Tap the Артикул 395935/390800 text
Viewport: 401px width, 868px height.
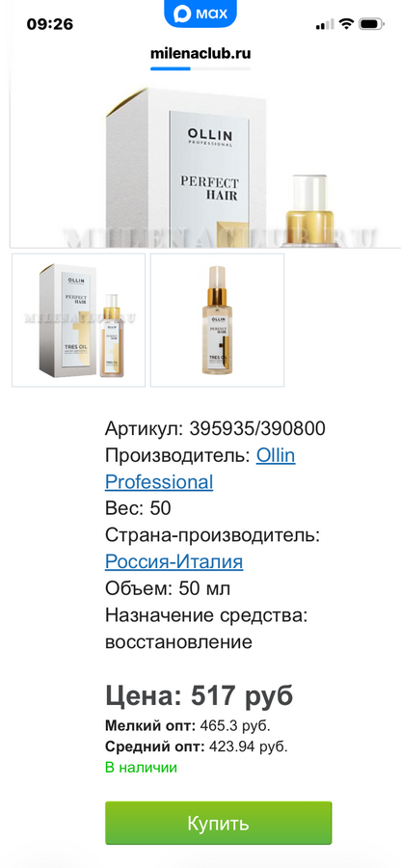(x=215, y=428)
